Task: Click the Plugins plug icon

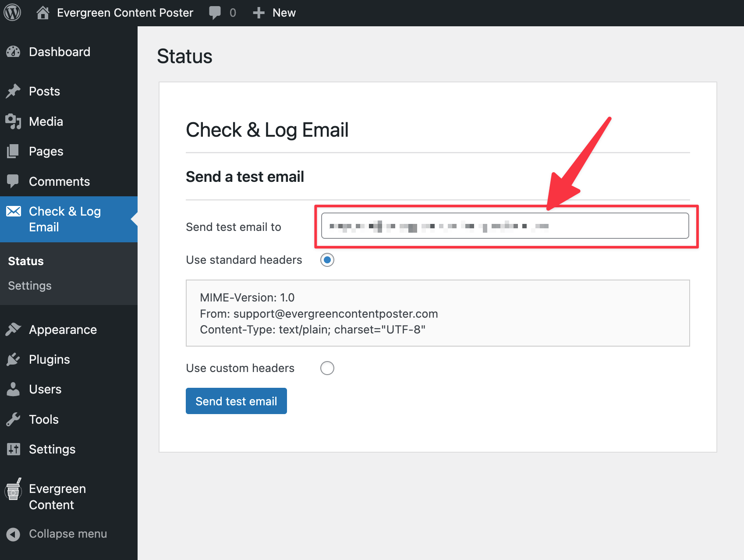Action: (13, 359)
